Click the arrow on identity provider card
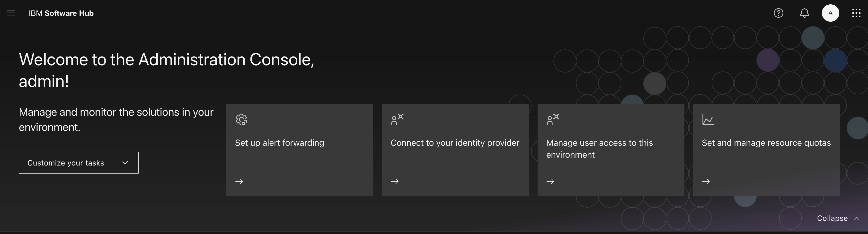 pos(395,181)
